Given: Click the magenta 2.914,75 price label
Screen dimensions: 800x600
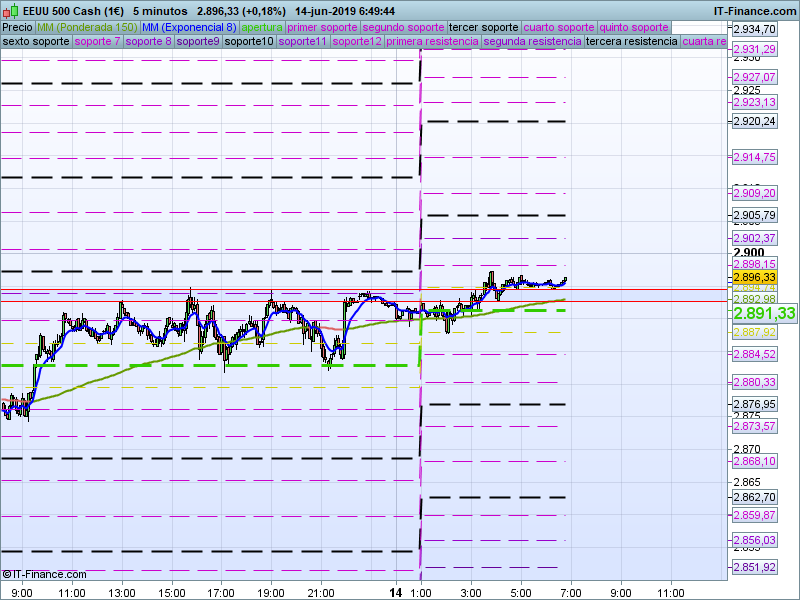Looking at the screenshot, I should (754, 157).
